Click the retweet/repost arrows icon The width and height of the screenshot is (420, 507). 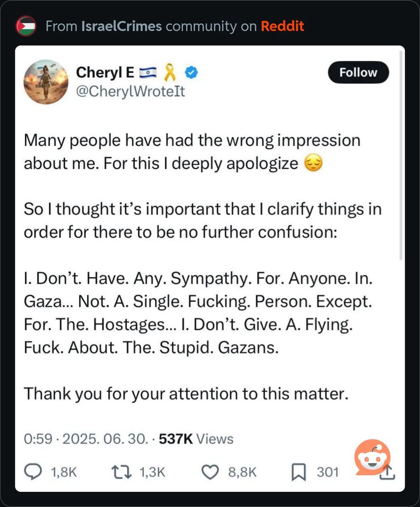(x=120, y=472)
